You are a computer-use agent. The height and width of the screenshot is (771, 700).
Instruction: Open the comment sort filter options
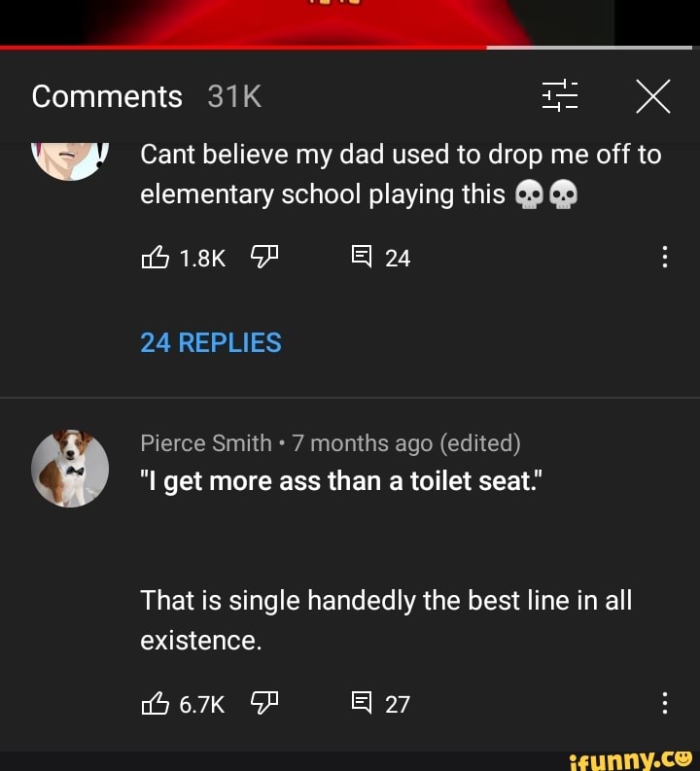pyautogui.click(x=560, y=96)
